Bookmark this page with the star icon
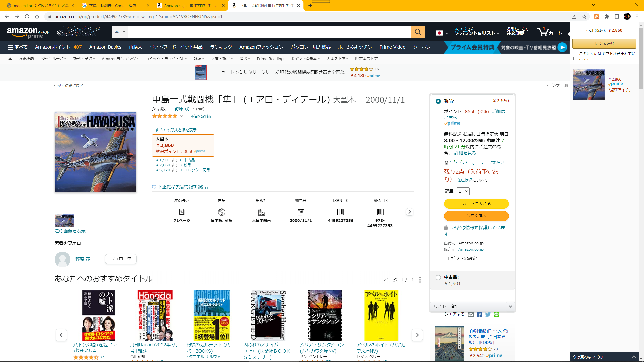This screenshot has height=362, width=644. 584,17
